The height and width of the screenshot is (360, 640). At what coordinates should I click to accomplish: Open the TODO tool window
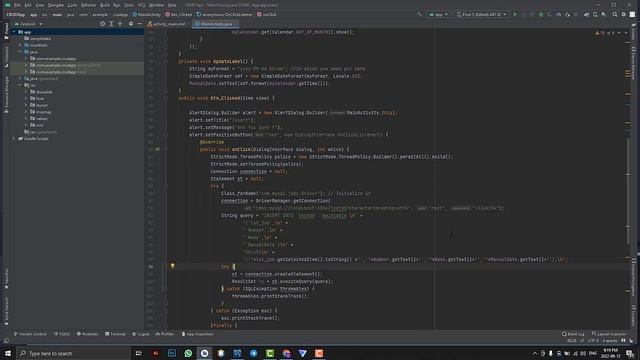pyautogui.click(x=62, y=334)
